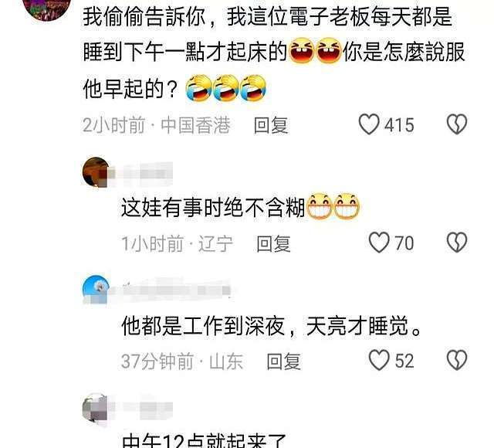This screenshot has height=448, width=494.
Task: Tap broken heart on the 52-likes comment
Action: 457,361
